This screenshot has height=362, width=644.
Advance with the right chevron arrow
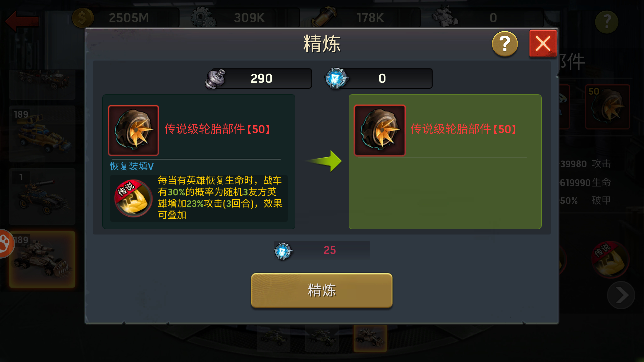tap(621, 295)
